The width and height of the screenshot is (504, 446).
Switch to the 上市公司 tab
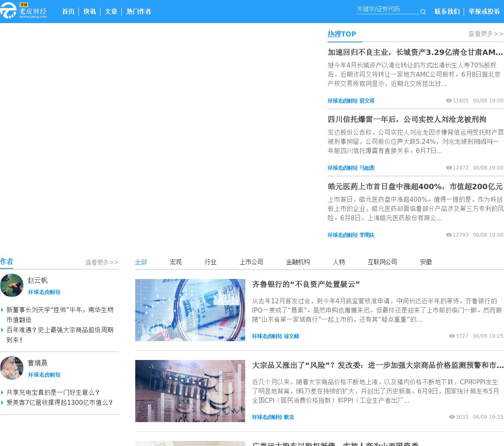pyautogui.click(x=251, y=262)
